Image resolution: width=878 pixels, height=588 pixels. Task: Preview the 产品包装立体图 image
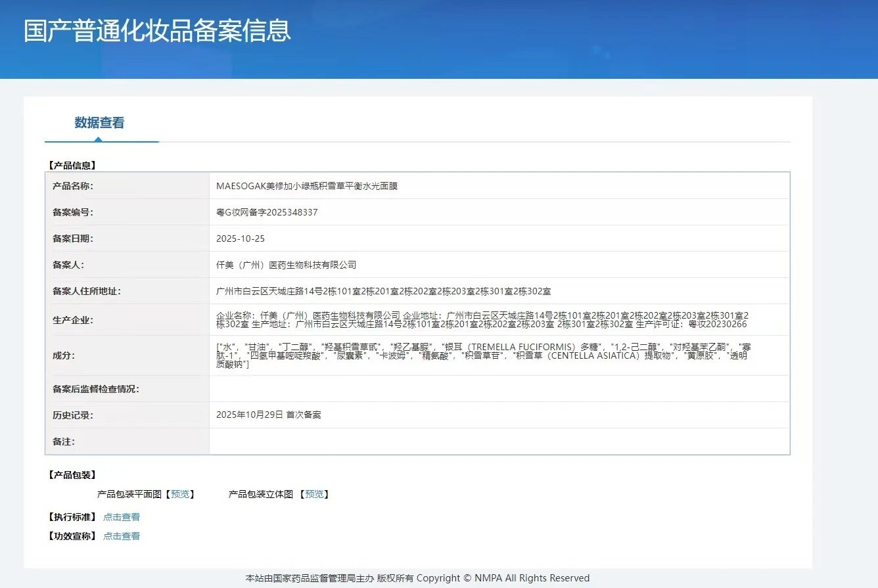314,494
